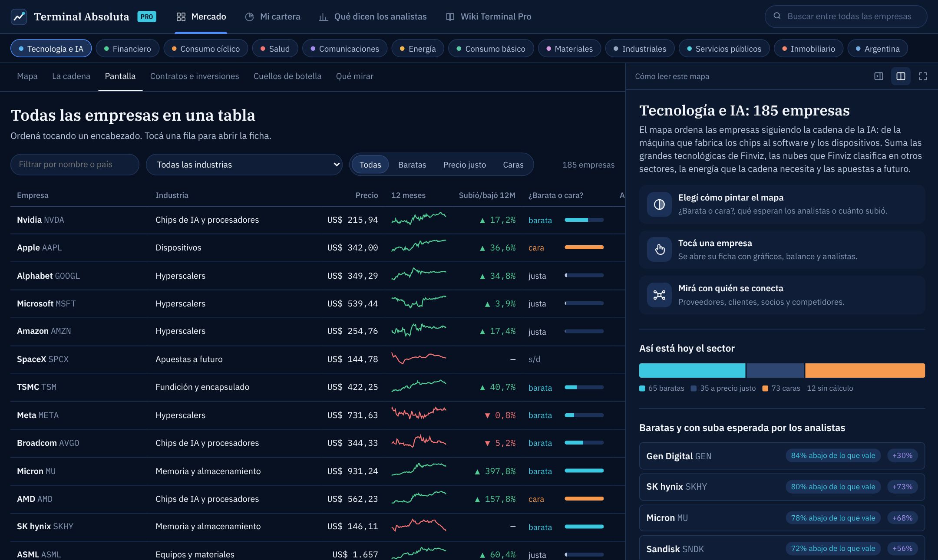The image size is (938, 560).
Task: Collapse the side panel with panel icon
Action: [879, 76]
